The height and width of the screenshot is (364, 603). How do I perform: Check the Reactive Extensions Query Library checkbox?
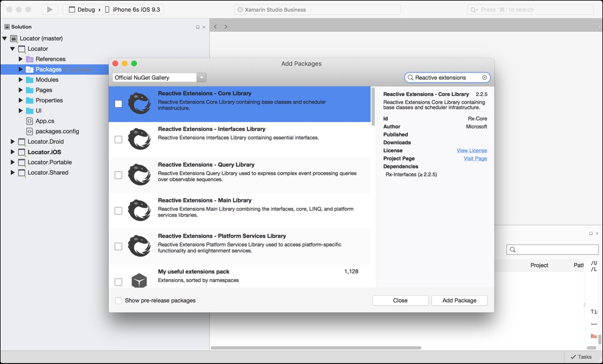(x=118, y=175)
